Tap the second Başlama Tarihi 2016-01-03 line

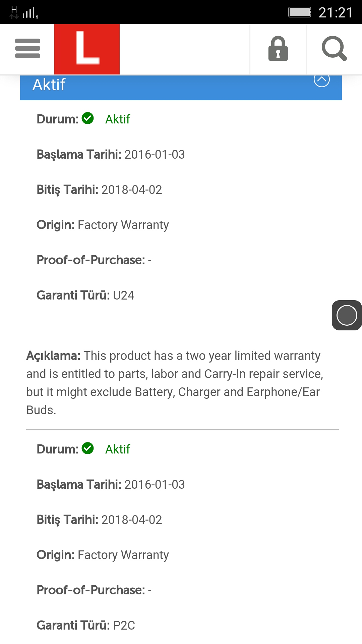pos(111,485)
